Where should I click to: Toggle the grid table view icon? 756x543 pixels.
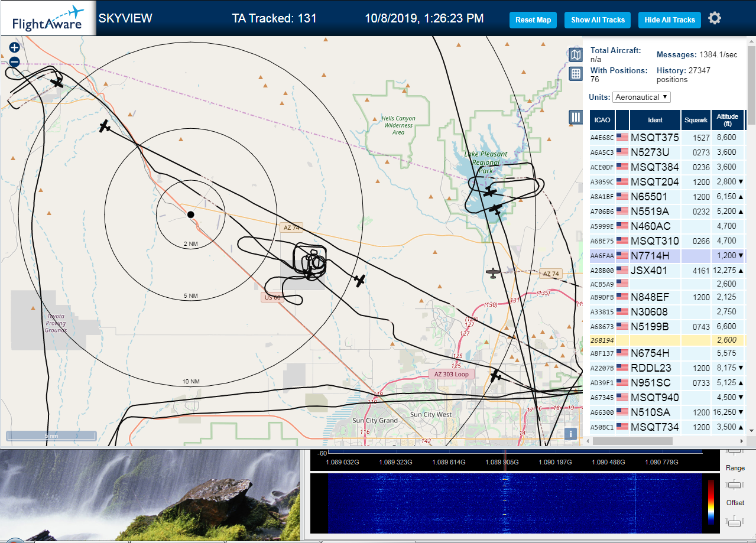576,74
